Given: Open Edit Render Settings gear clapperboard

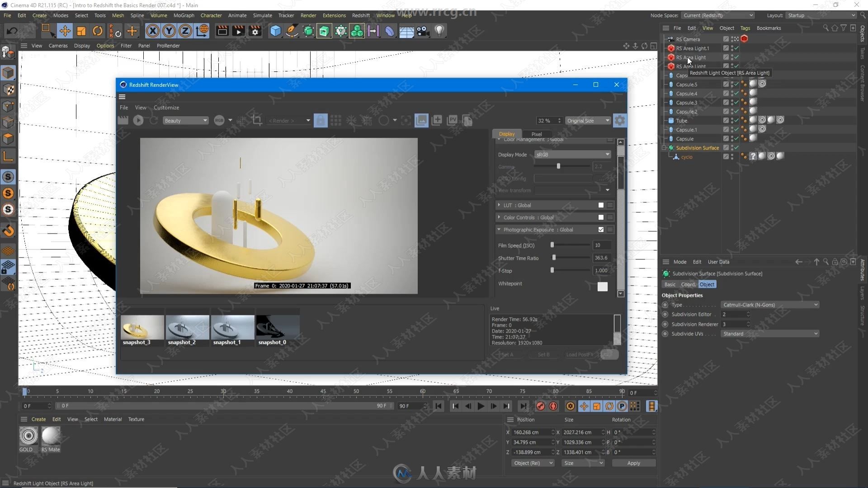Looking at the screenshot, I should [255, 31].
